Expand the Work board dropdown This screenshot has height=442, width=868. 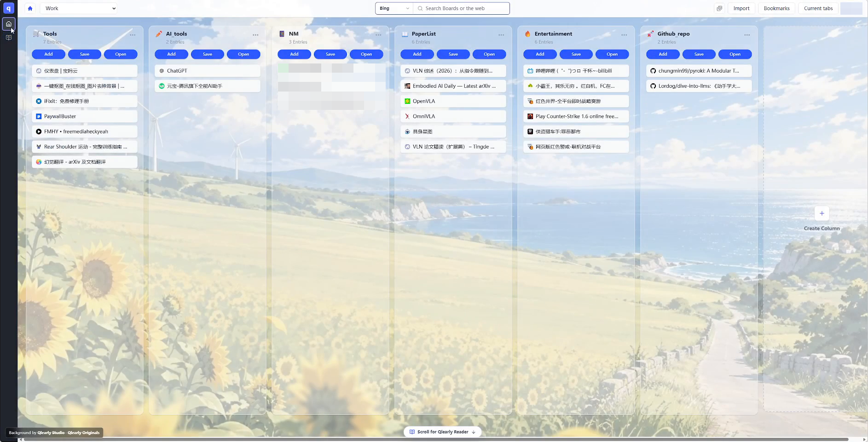[x=79, y=8]
